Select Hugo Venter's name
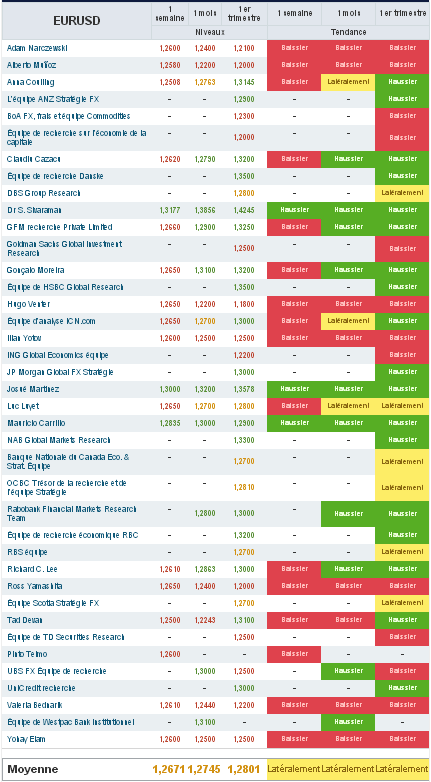The image size is (431, 782). (x=28, y=304)
